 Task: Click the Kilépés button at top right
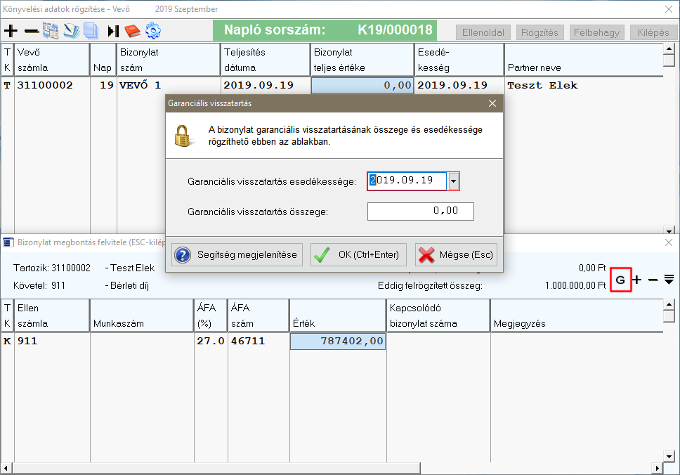point(654,32)
